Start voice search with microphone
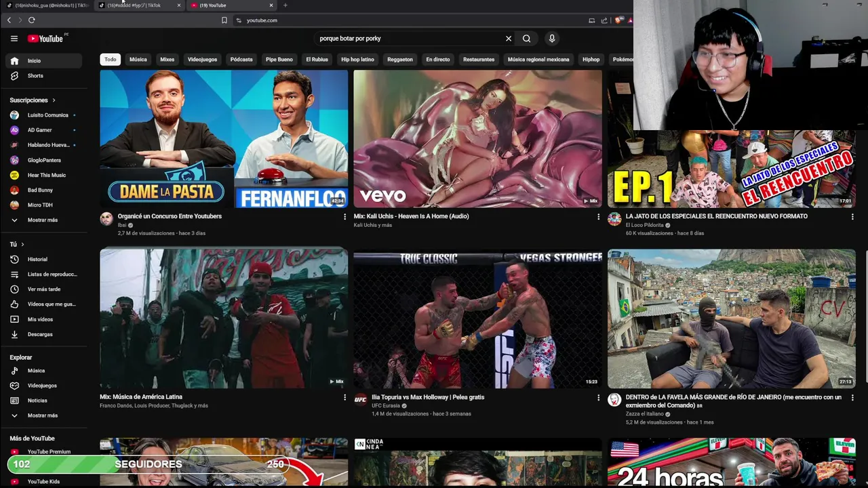 tap(551, 39)
